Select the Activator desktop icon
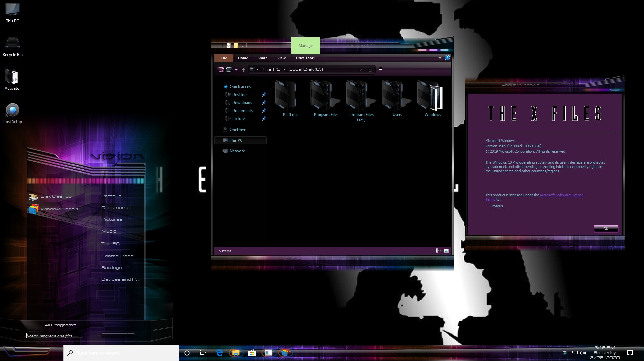Viewport: 644px width, 361px height. (x=12, y=80)
